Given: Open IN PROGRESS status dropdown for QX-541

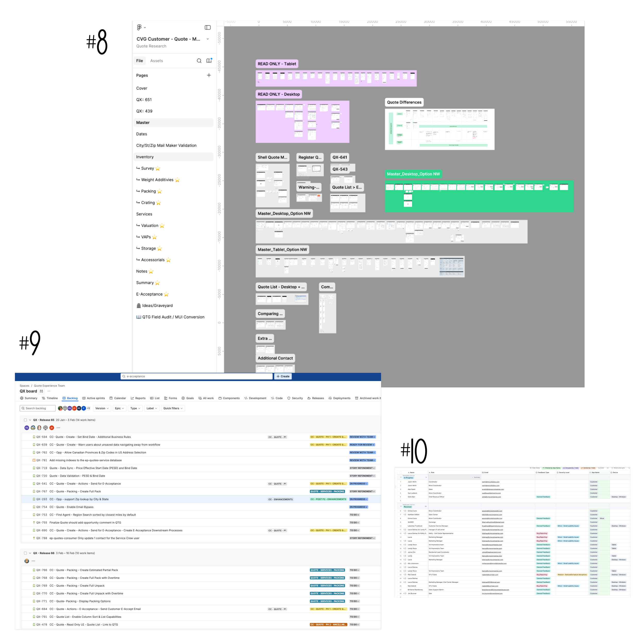Looking at the screenshot, I should (x=358, y=483).
